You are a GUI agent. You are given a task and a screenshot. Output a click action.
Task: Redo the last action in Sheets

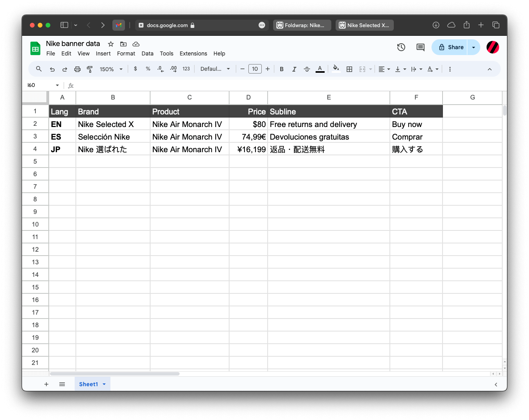click(64, 69)
